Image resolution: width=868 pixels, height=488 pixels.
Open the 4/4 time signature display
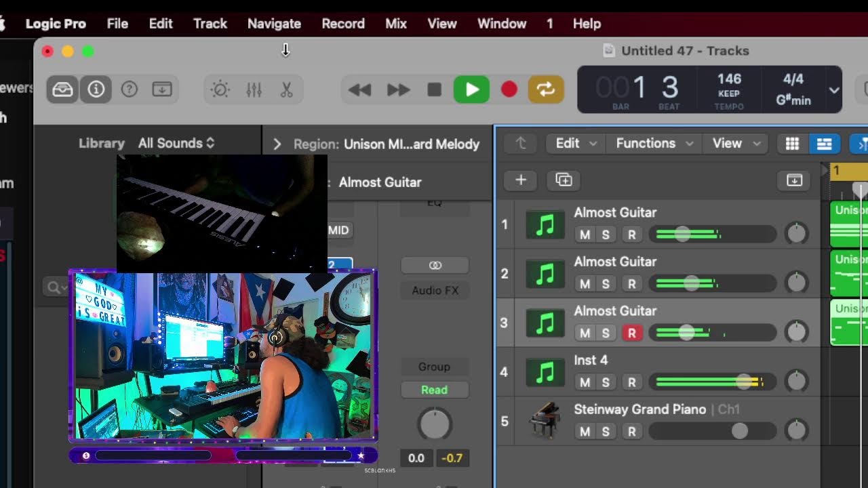tap(793, 79)
